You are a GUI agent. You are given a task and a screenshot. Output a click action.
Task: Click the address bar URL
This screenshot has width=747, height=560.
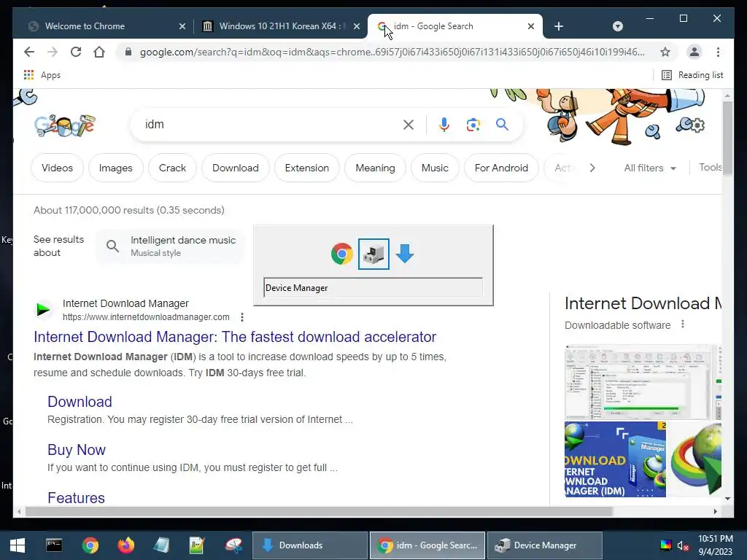(392, 52)
